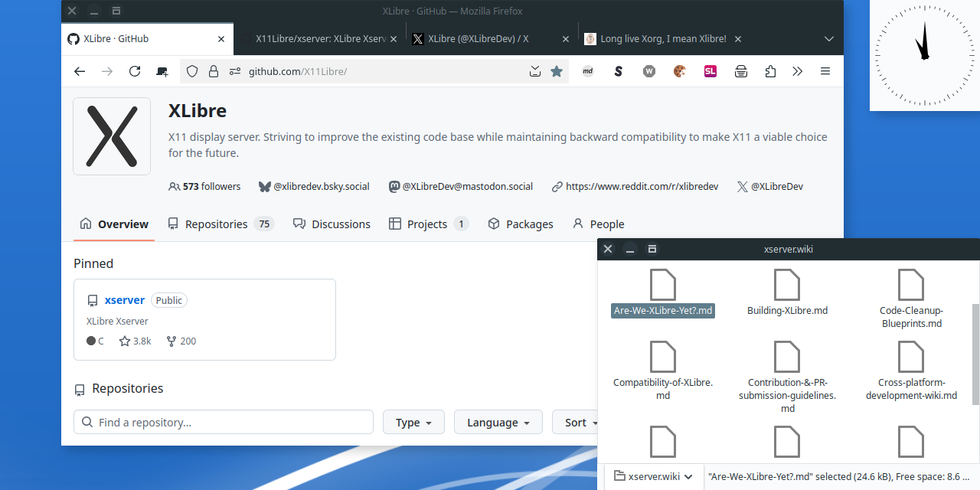Open Firefox hamburger application menu
This screenshot has height=490, width=980.
[x=825, y=71]
